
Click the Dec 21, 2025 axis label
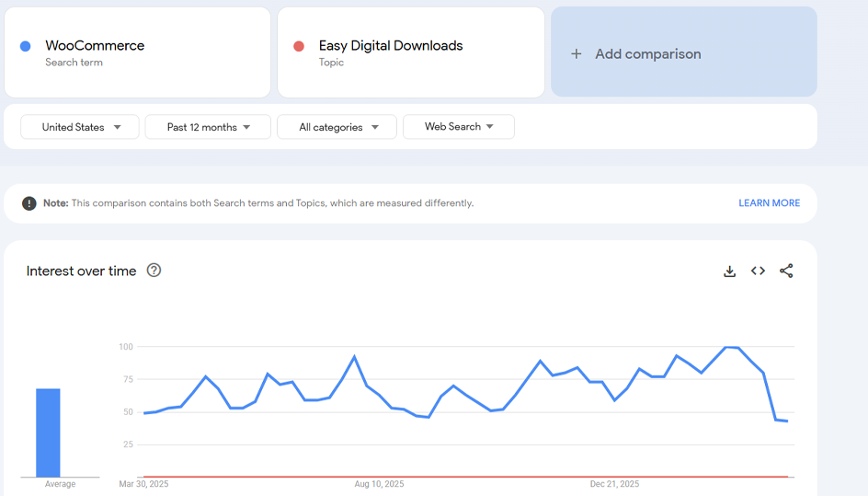[614, 484]
